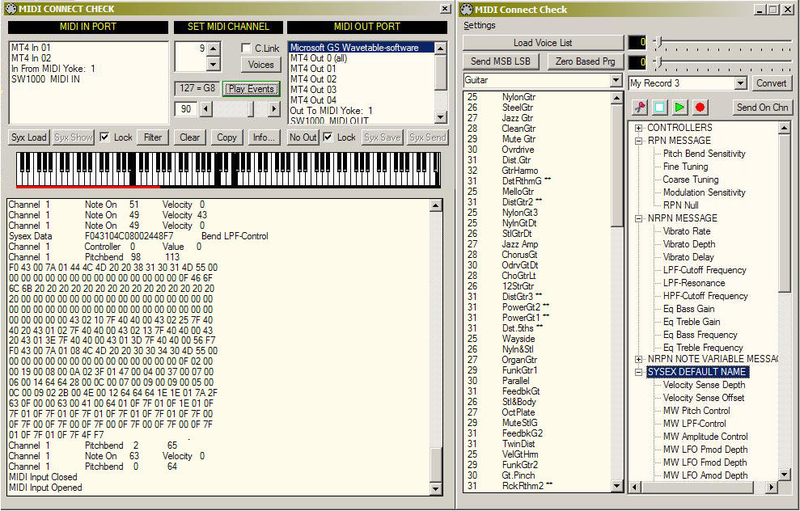Click the down arrow of the voice list scrollbar

[x=616, y=486]
